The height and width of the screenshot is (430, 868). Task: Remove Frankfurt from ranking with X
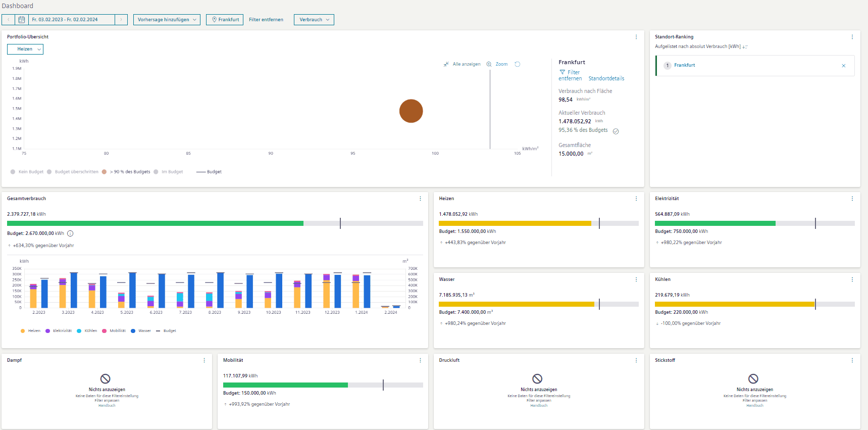(844, 66)
